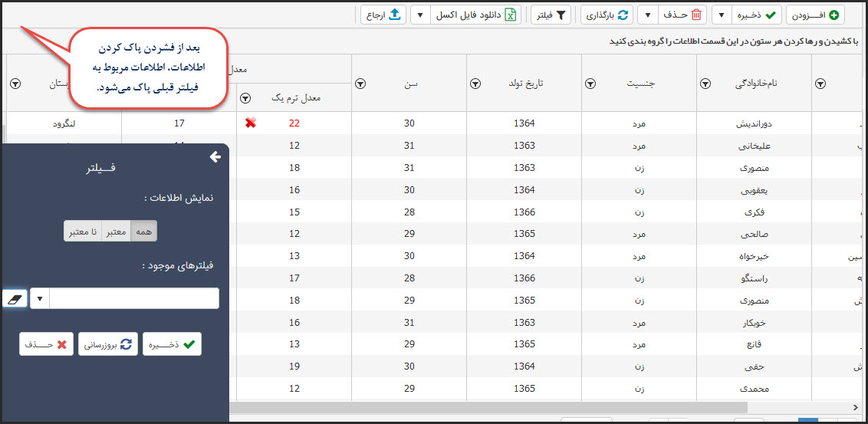The width and height of the screenshot is (868, 424).
Task: Click the existing filters text input field
Action: [x=134, y=298]
